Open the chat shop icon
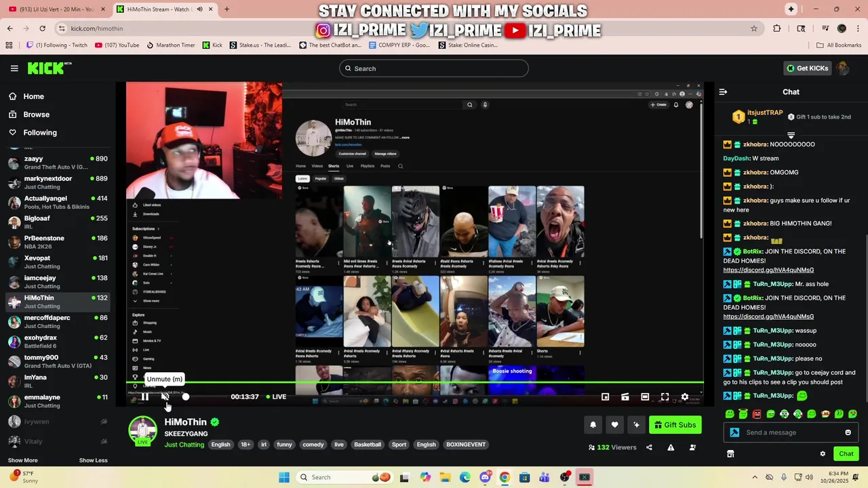 [730, 454]
